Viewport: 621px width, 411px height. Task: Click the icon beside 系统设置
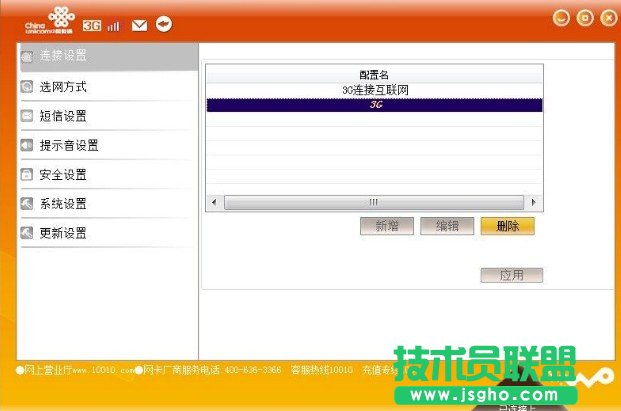tap(27, 204)
